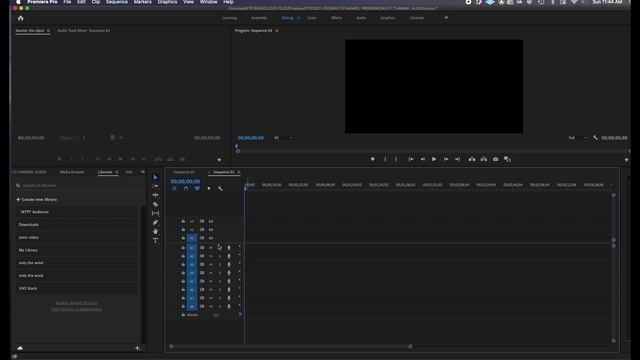This screenshot has height=360, width=640.
Task: Play the Program monitor sequence
Action: point(434,159)
